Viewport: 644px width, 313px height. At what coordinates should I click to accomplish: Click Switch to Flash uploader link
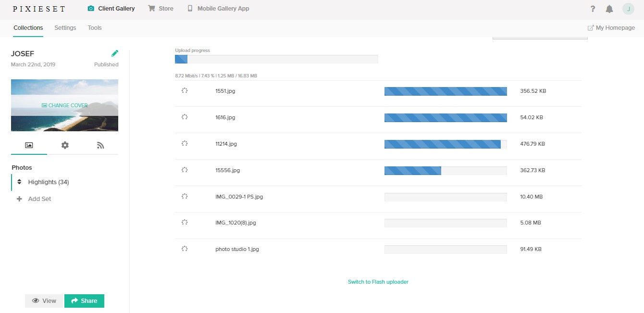(x=378, y=282)
